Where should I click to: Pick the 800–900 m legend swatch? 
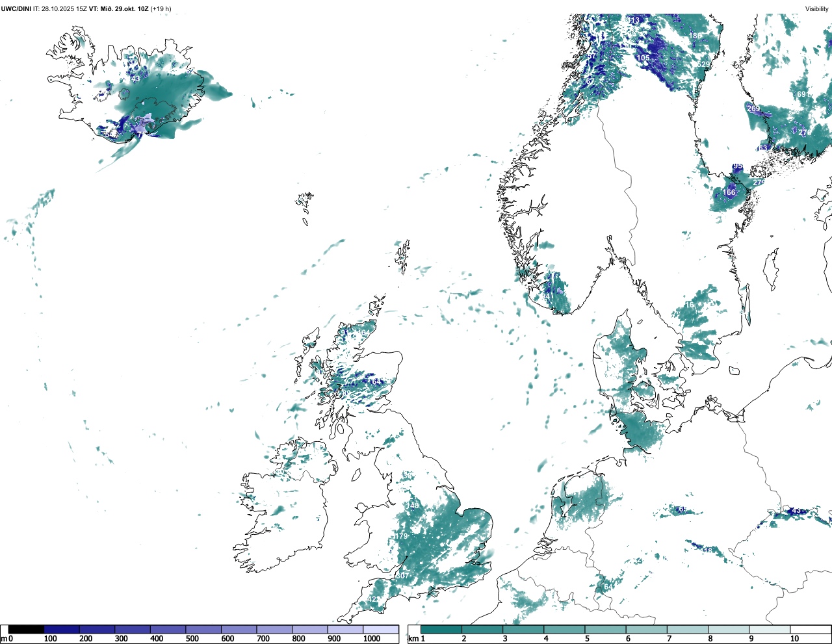coord(309,630)
